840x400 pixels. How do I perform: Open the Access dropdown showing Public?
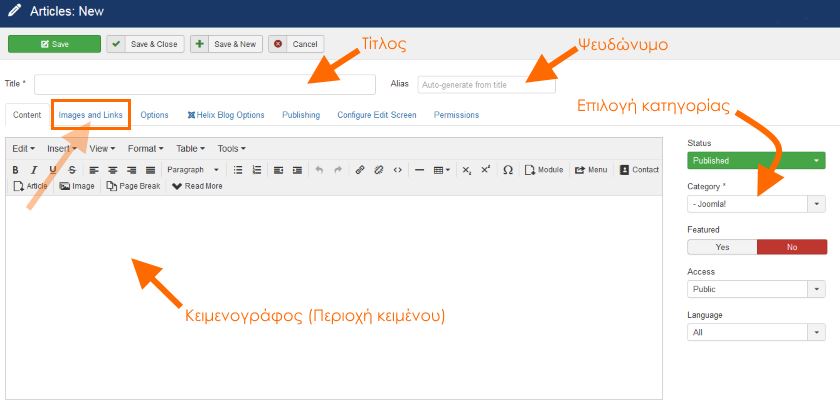(757, 290)
